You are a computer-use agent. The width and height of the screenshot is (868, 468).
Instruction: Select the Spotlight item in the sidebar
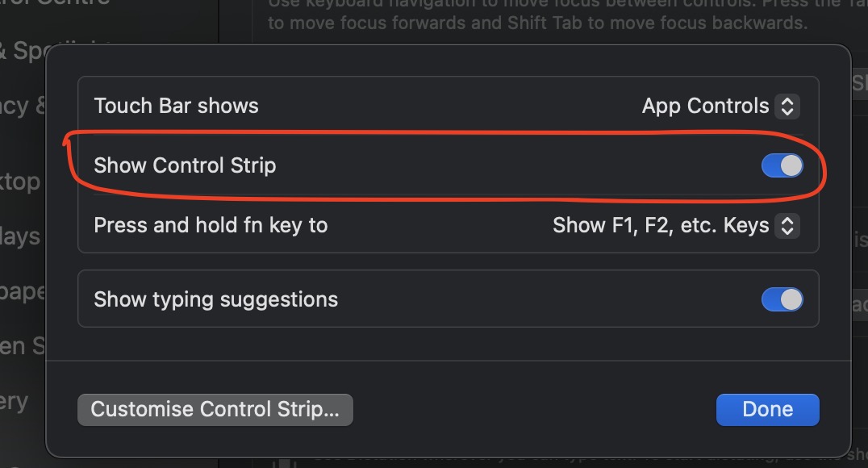click(24, 50)
